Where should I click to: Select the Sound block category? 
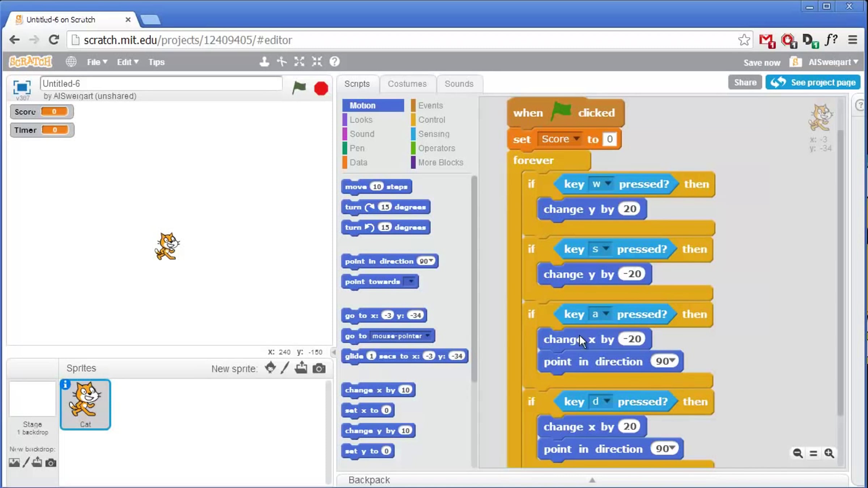tap(373, 134)
